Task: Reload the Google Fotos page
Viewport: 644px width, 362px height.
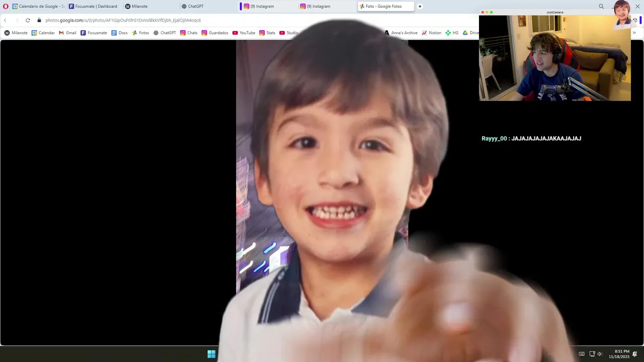Action: click(x=28, y=20)
